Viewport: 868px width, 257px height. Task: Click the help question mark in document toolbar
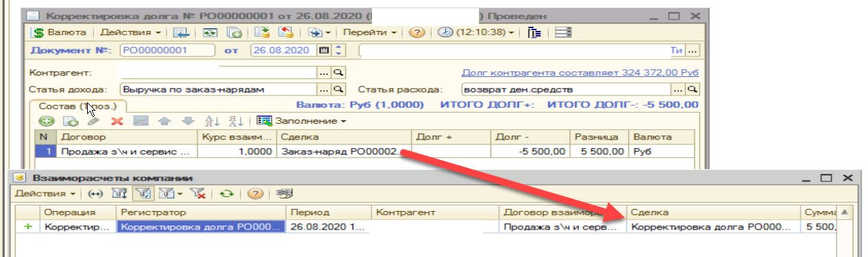coord(417,32)
